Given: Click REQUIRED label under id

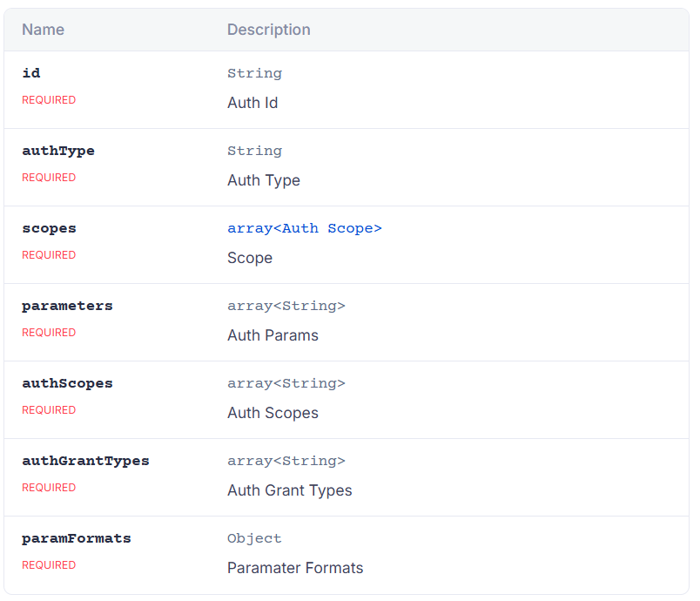Looking at the screenshot, I should 49,100.
